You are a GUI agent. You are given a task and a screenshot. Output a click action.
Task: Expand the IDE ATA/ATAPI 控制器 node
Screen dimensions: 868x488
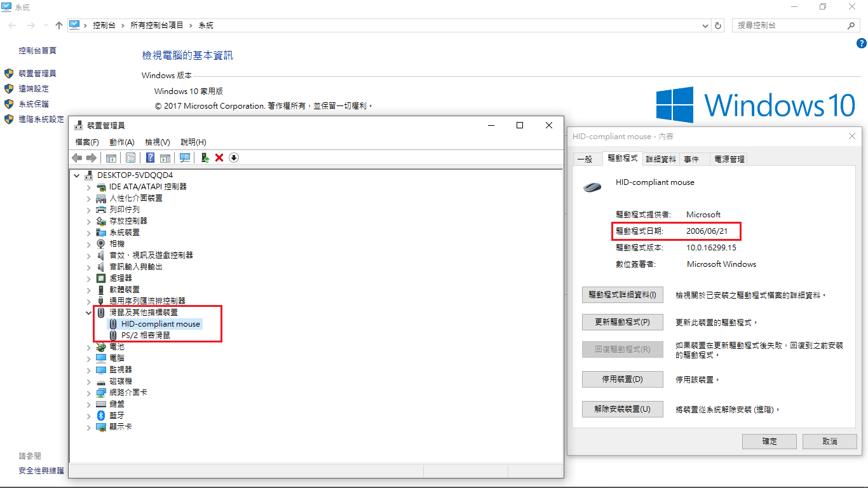[89, 187]
